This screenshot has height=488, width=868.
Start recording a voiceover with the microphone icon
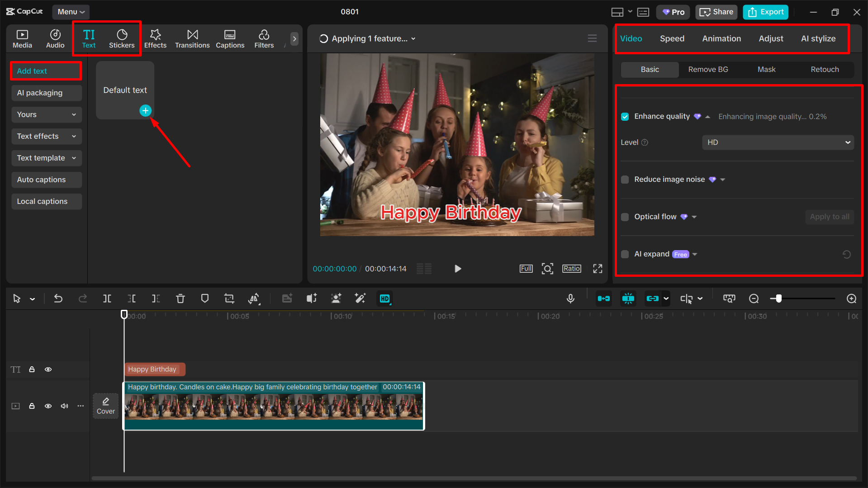[570, 298]
